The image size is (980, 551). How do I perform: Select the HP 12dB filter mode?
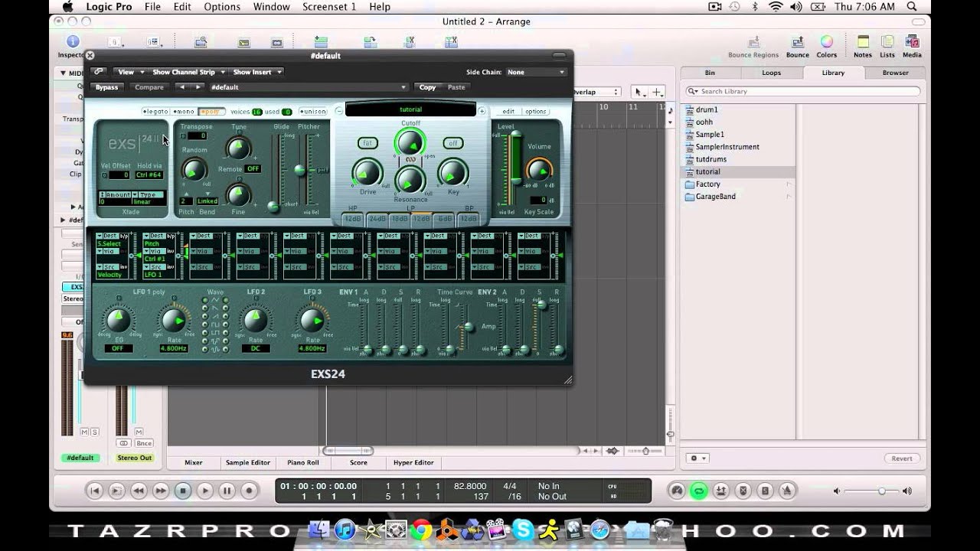pyautogui.click(x=354, y=219)
